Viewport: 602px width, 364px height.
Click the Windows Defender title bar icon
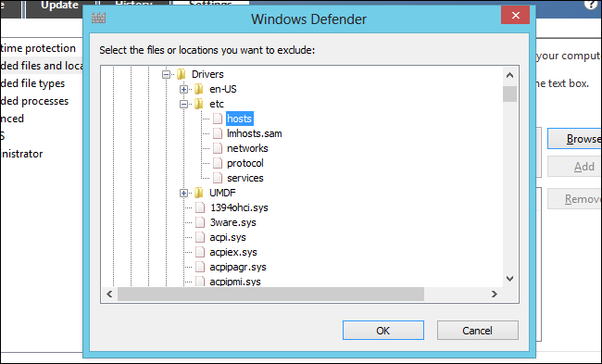pos(99,18)
